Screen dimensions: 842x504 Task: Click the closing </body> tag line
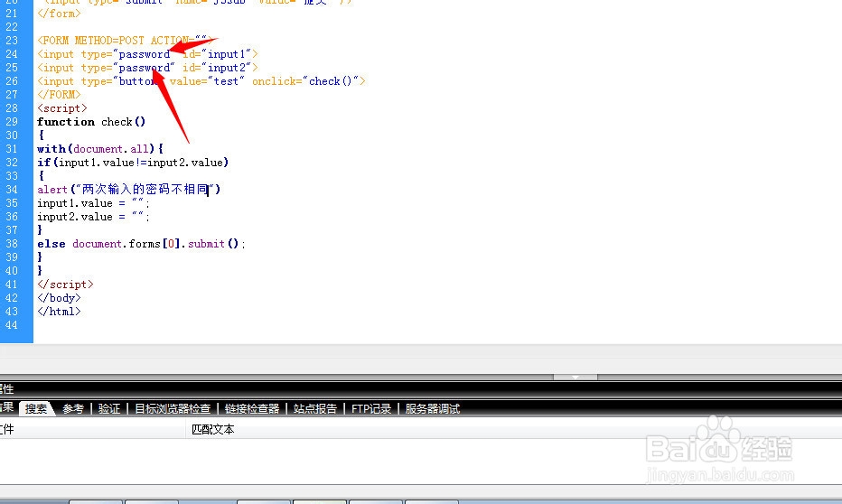point(59,297)
